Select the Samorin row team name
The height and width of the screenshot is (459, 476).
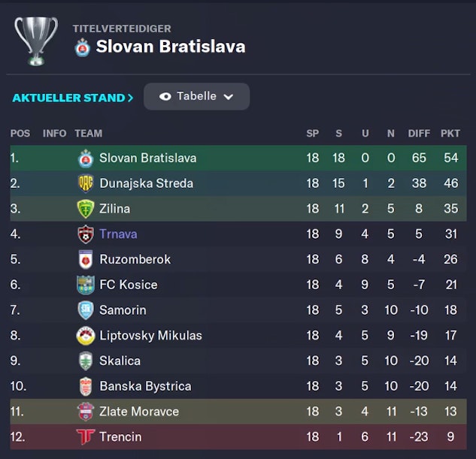click(x=123, y=310)
